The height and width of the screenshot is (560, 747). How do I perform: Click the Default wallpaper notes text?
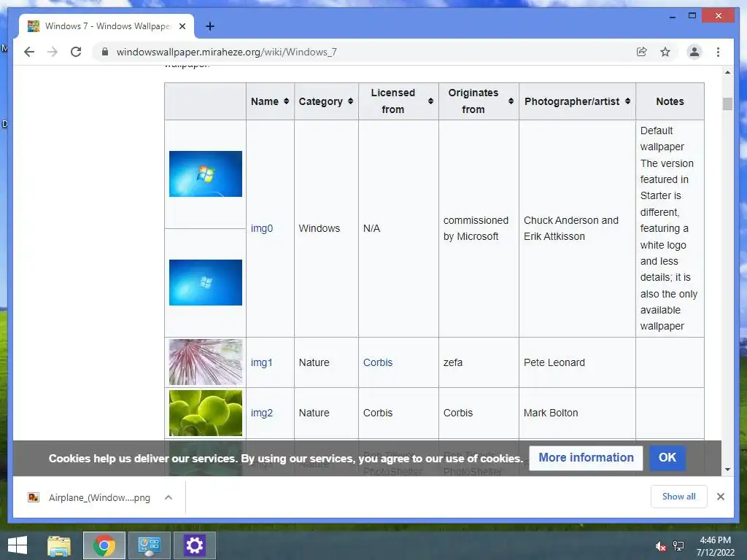[662, 139]
